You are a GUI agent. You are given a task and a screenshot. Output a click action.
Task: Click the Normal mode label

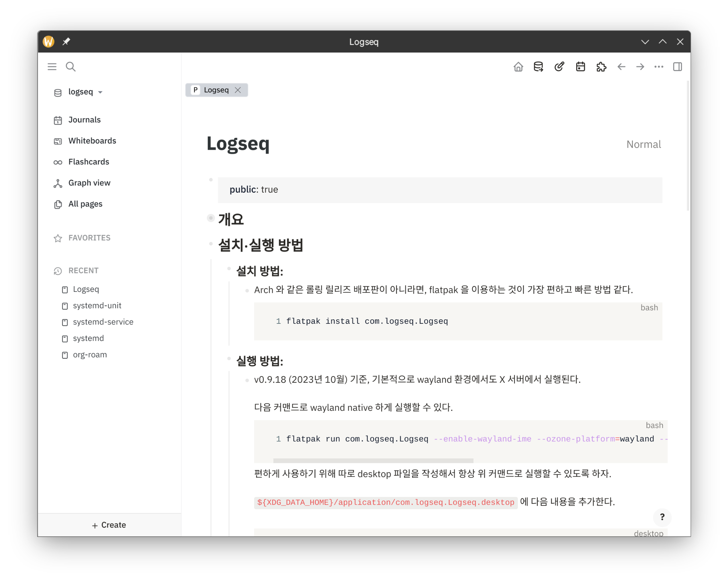point(644,145)
